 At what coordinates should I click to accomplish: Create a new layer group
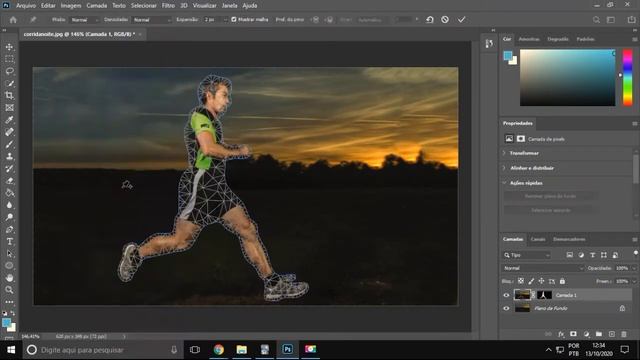click(x=599, y=334)
